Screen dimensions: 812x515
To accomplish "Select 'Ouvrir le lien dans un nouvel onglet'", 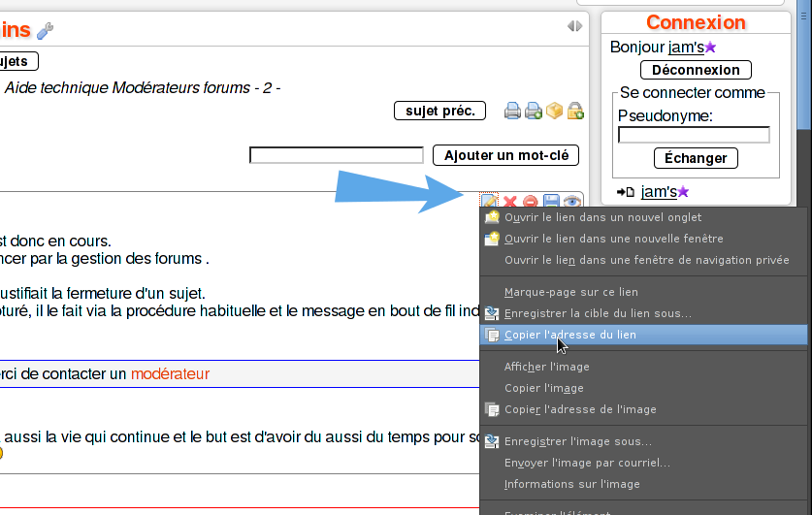I will (x=644, y=217).
